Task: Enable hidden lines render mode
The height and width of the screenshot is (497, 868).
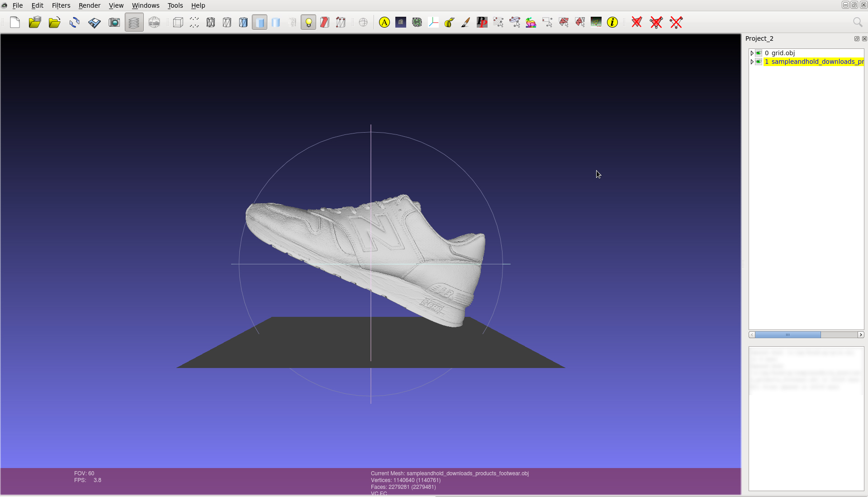Action: click(227, 22)
